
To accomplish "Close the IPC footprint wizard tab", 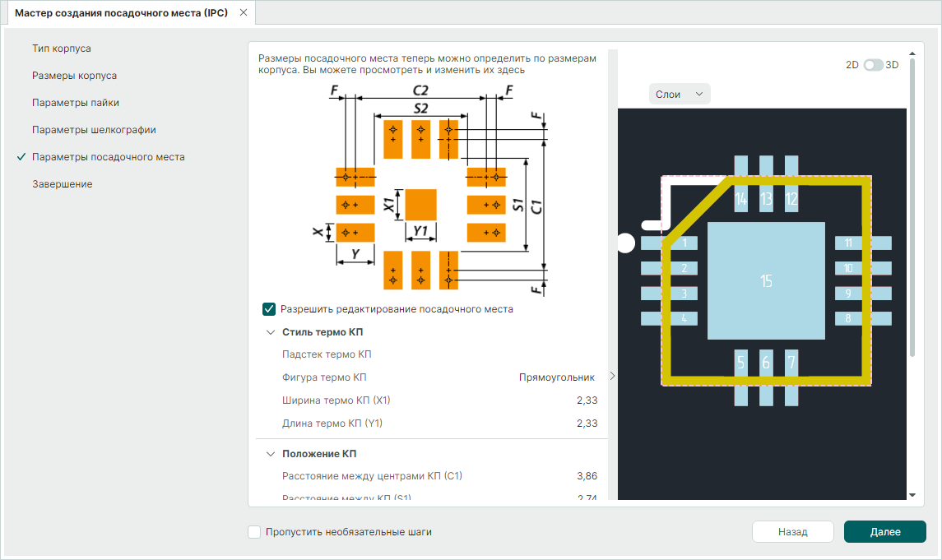I will click(x=243, y=13).
